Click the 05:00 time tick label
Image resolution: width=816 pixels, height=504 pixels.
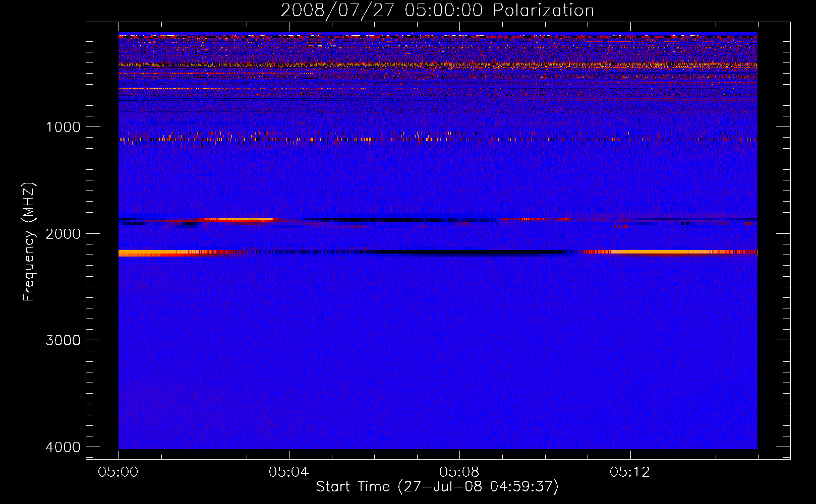(x=119, y=472)
